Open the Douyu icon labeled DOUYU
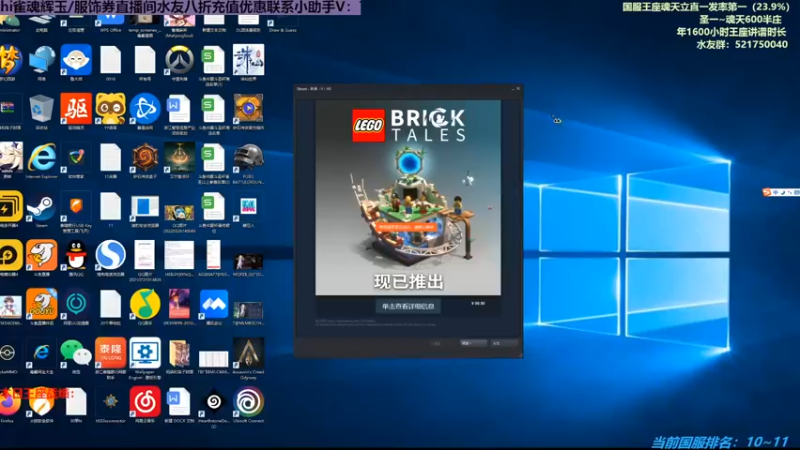Image resolution: width=800 pixels, height=450 pixels. (x=41, y=304)
